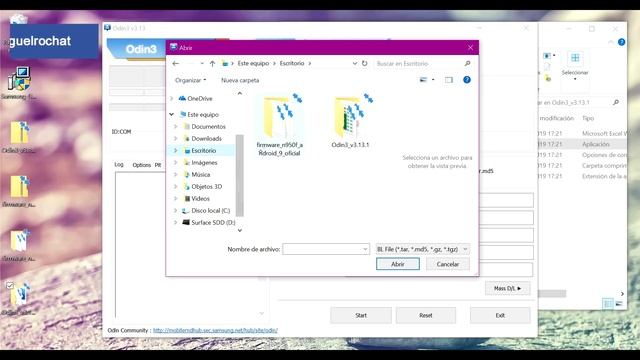Go back with the dialog's back arrow

point(176,64)
